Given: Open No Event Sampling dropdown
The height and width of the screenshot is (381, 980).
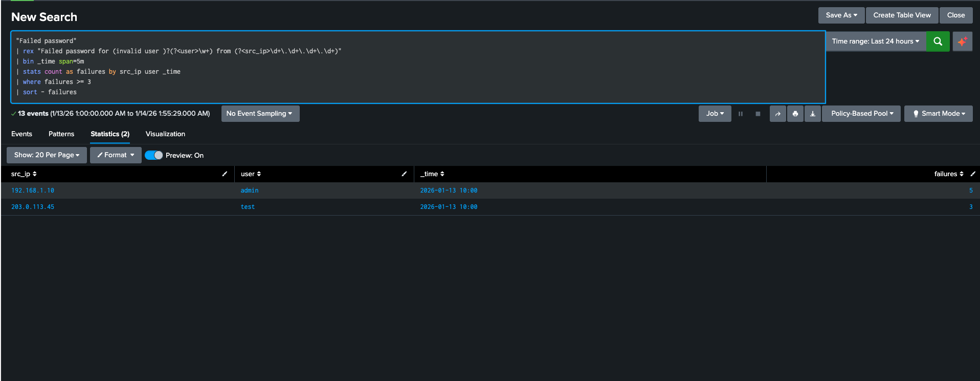Looking at the screenshot, I should point(260,114).
